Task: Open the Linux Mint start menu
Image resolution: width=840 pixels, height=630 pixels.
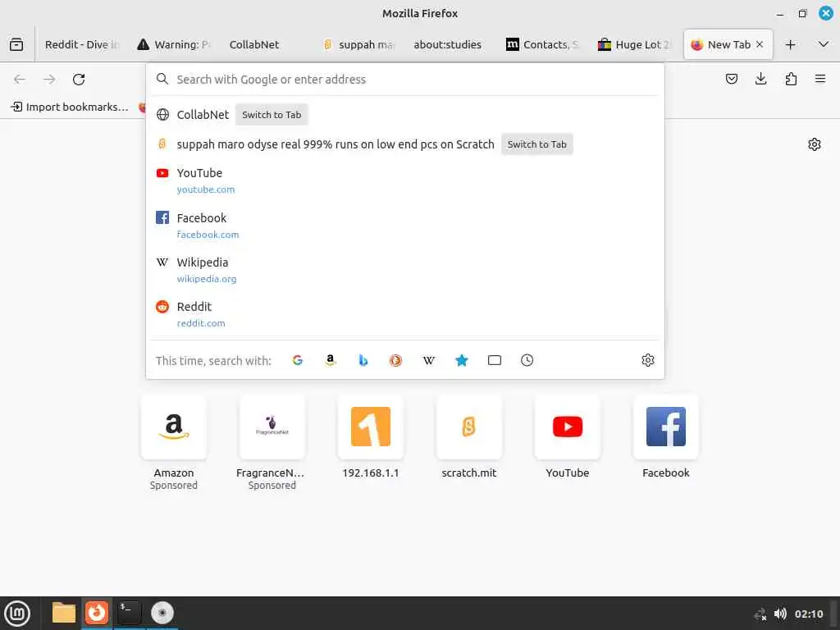Action: point(17,614)
